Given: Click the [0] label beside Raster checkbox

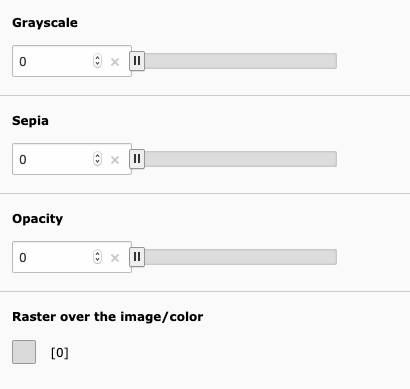Looking at the screenshot, I should point(60,353).
